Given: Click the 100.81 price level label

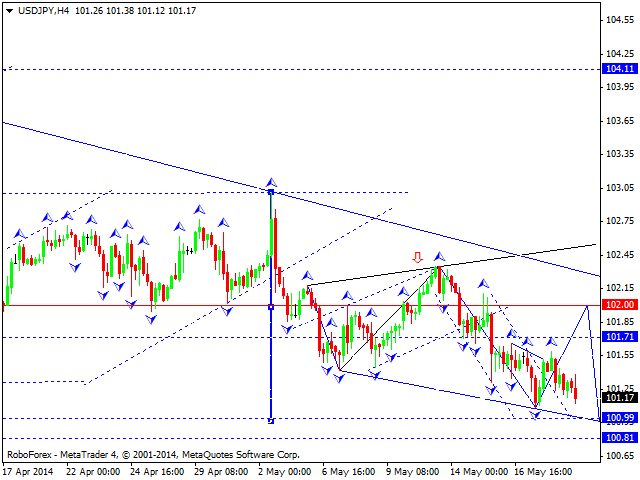Looking at the screenshot, I should [619, 438].
